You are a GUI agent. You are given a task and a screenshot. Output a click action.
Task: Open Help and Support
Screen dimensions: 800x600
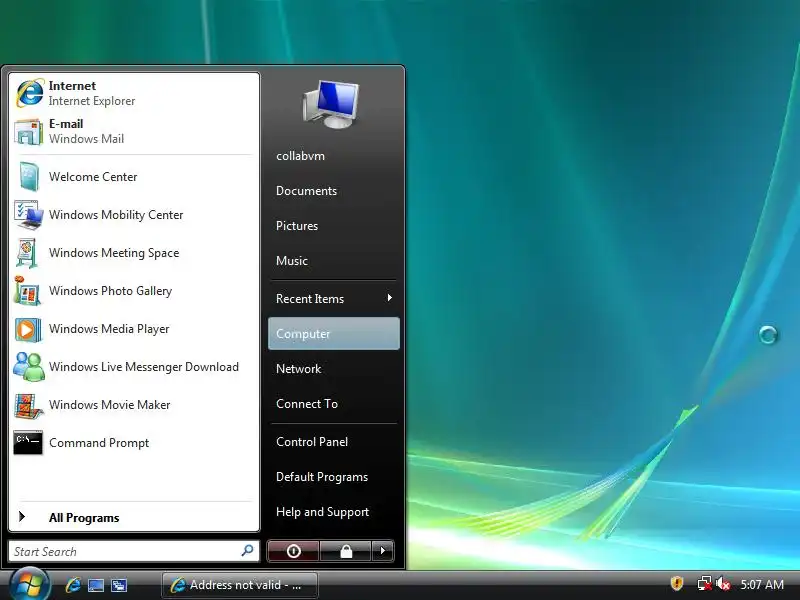point(322,512)
